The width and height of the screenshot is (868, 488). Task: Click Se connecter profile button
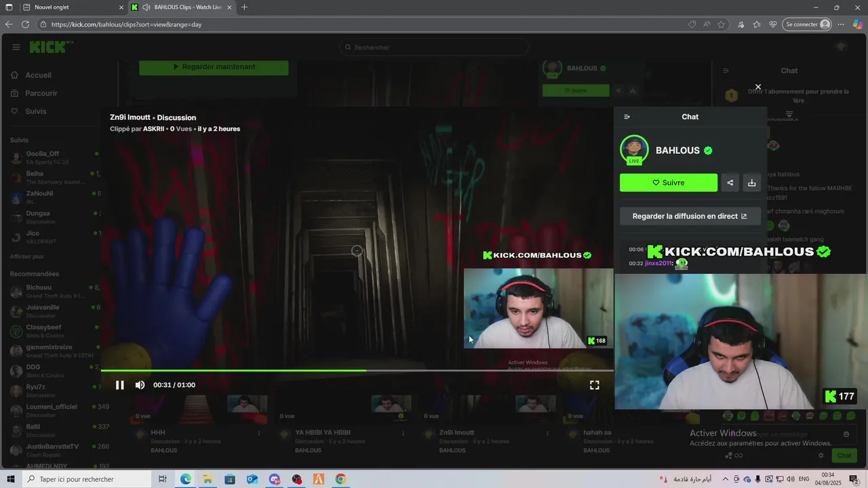point(807,24)
